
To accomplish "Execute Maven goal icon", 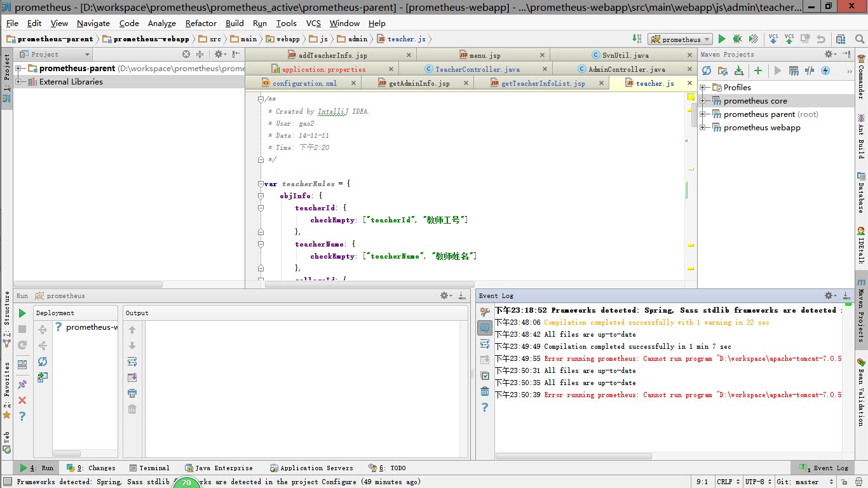I will click(794, 71).
